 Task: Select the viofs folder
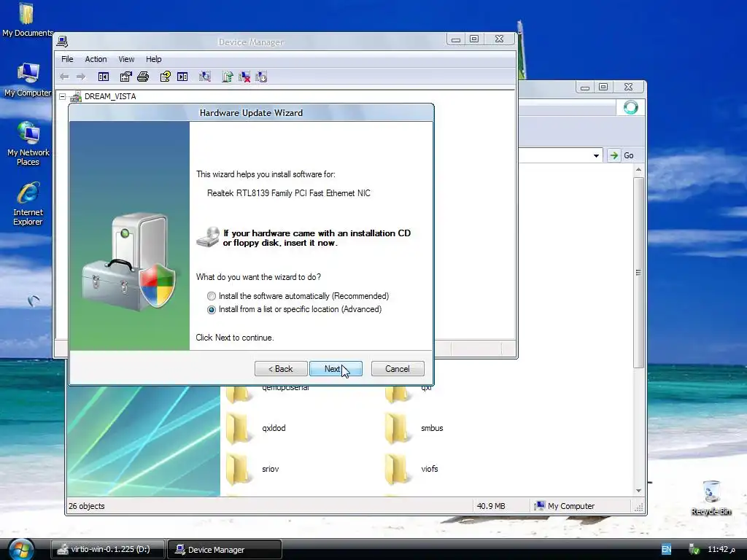411,469
